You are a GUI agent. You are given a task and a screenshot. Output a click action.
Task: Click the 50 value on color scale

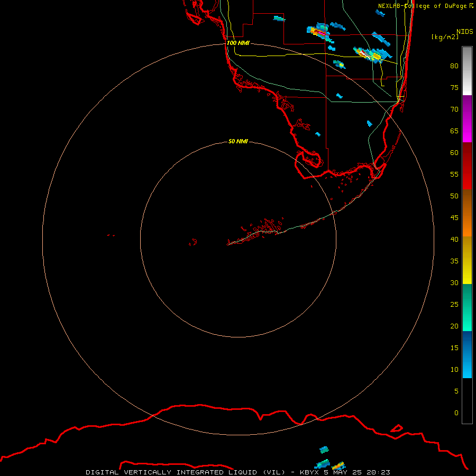pos(454,196)
